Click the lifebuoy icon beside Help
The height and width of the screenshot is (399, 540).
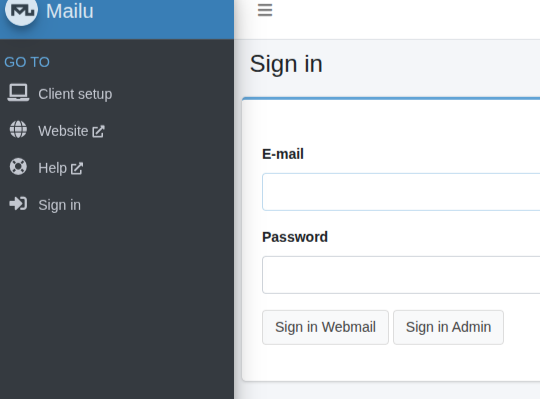[18, 167]
